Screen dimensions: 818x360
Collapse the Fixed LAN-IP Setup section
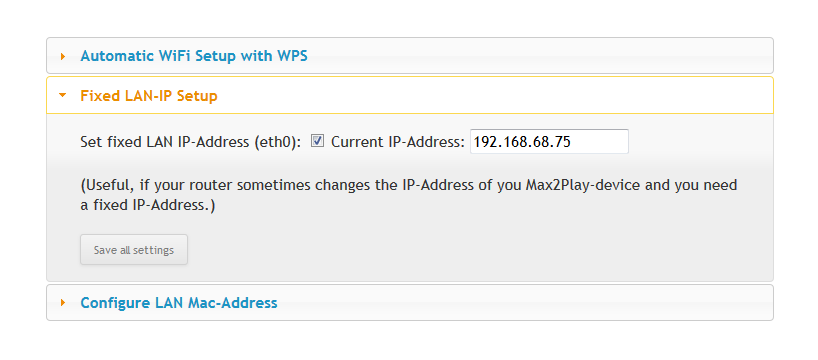[x=410, y=95]
